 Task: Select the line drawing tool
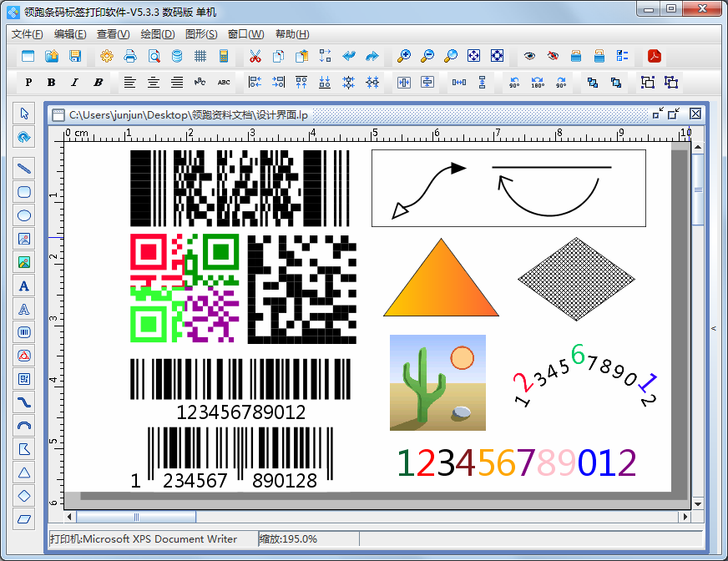click(24, 168)
